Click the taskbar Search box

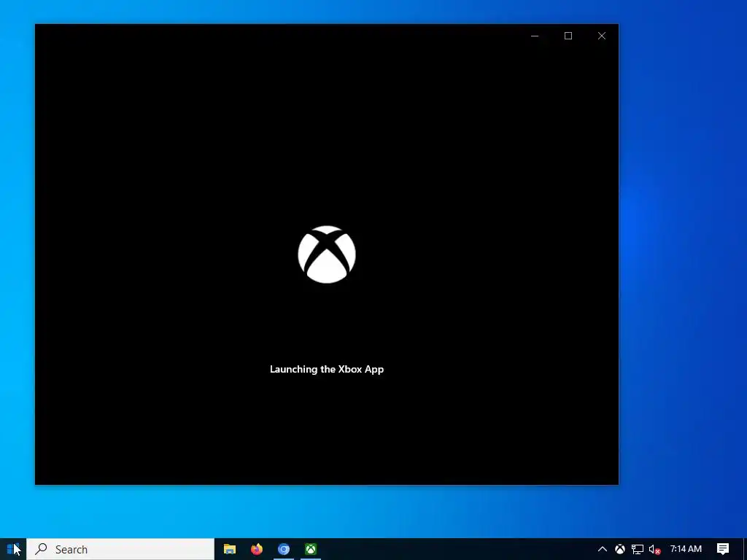120,549
